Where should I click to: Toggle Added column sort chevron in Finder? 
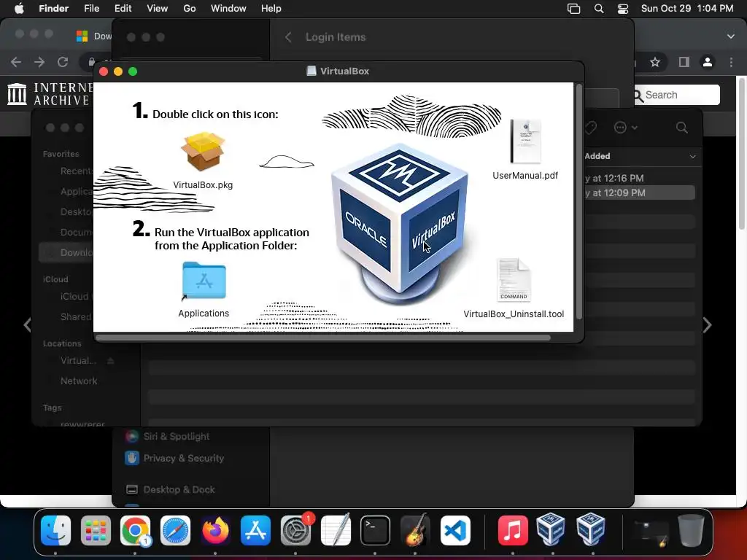click(692, 156)
